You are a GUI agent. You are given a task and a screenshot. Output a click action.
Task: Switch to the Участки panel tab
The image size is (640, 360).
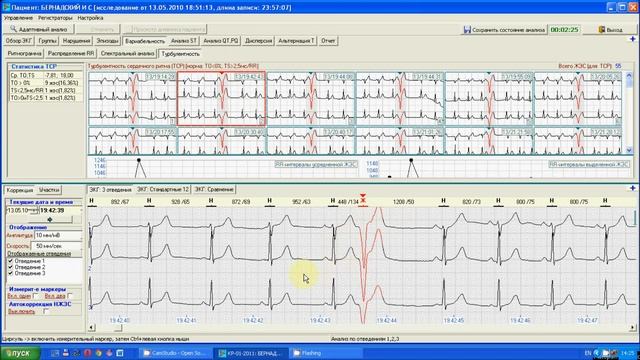49,190
